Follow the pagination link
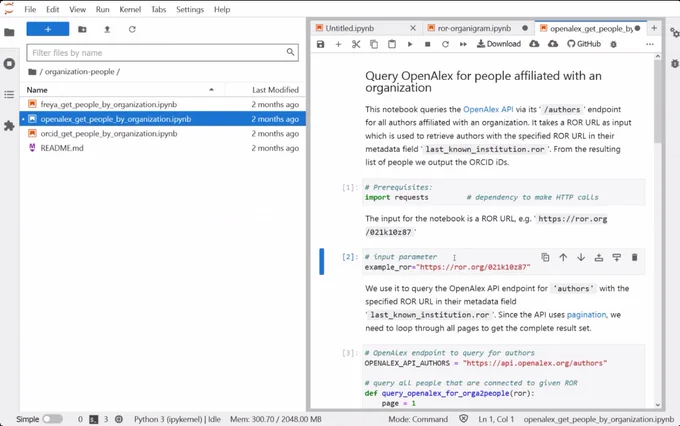 [586, 315]
